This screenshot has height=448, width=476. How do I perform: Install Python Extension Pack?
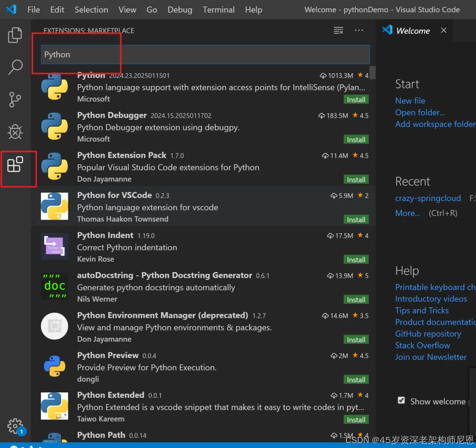coord(356,179)
